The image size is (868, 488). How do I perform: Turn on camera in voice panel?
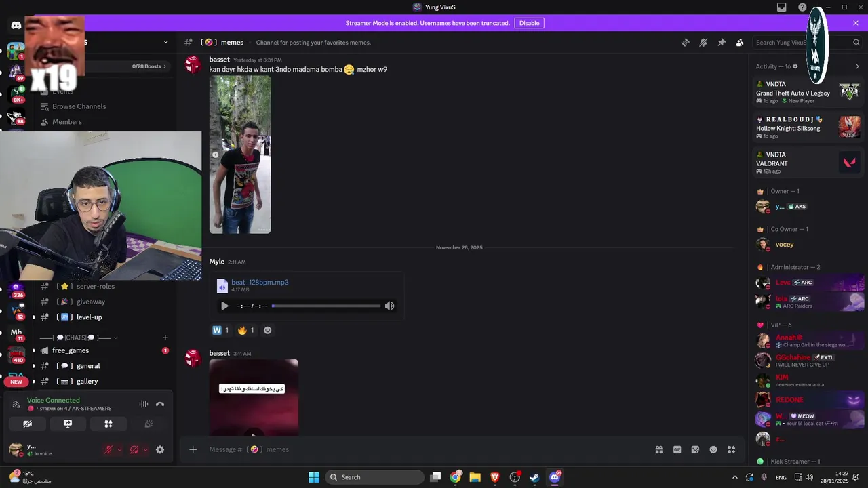28,424
